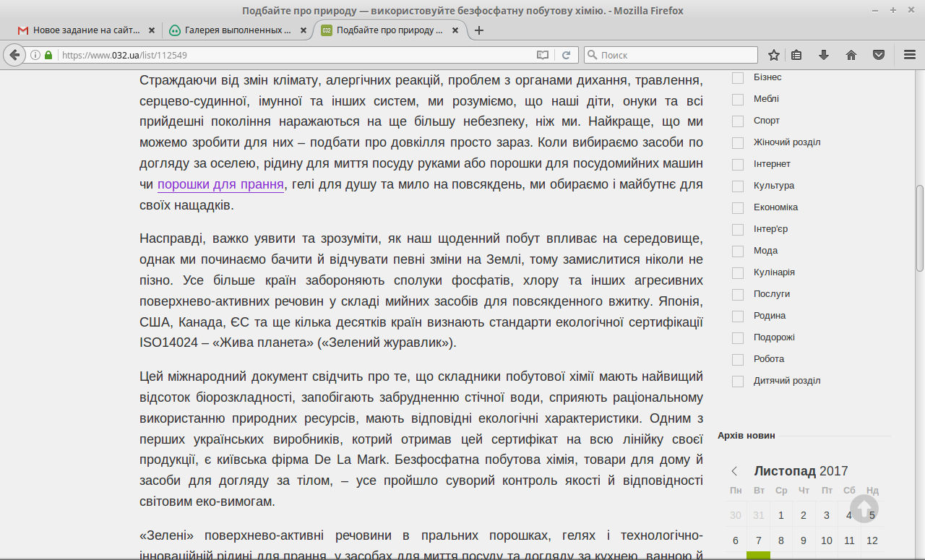Switch to the 'Галерея выполненных' tab
This screenshot has width=925, height=560.
[x=238, y=30]
